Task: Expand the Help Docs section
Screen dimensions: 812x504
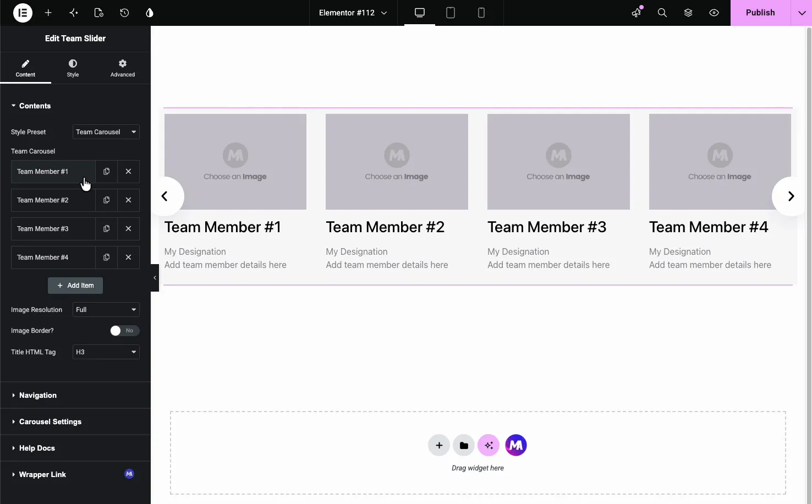Action: click(75, 448)
